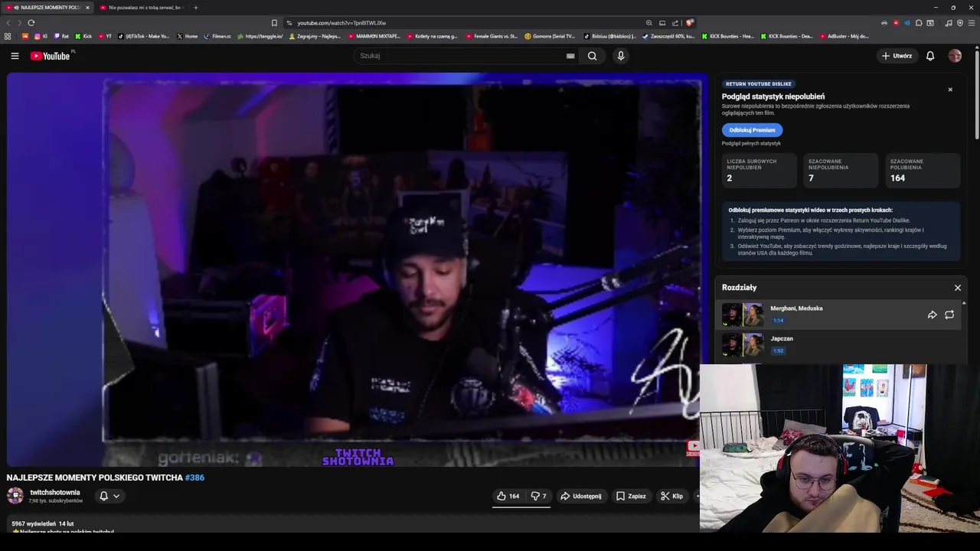980x551 pixels.
Task: Close the Return YouTube Dislike panel
Action: click(x=950, y=90)
